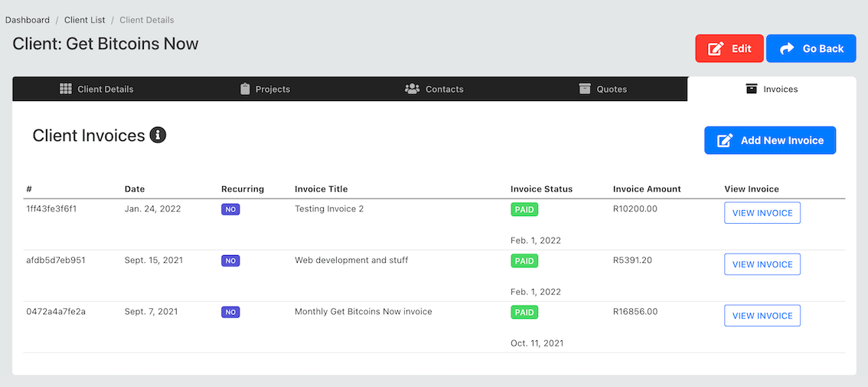Click paid date Feb. 1, 2022 under R10200.00 row
Image resolution: width=868 pixels, height=387 pixels.
pyautogui.click(x=536, y=241)
